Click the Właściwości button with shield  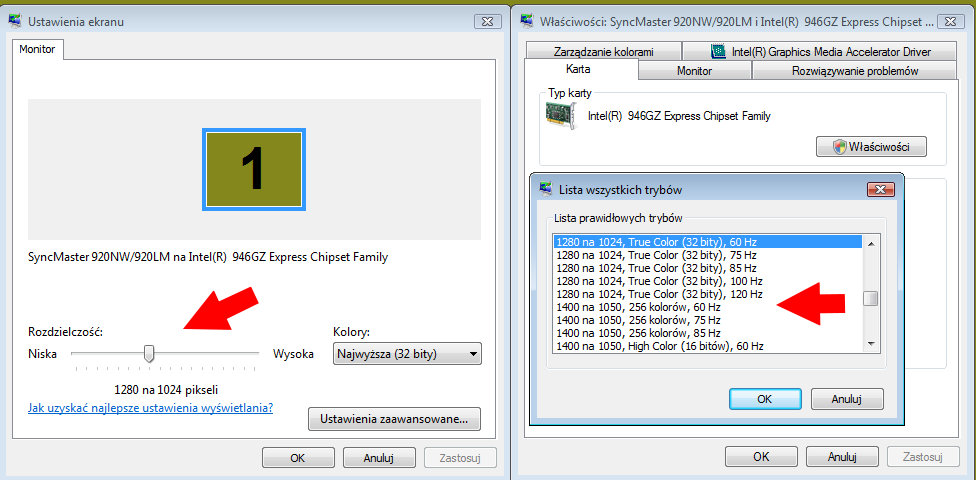[x=871, y=147]
